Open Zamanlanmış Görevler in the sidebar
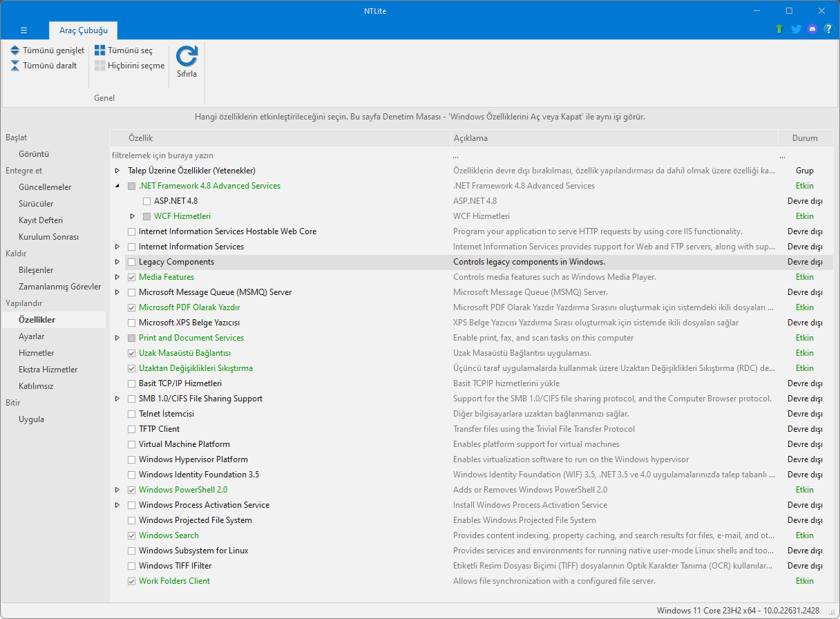The image size is (840, 619). point(60,287)
